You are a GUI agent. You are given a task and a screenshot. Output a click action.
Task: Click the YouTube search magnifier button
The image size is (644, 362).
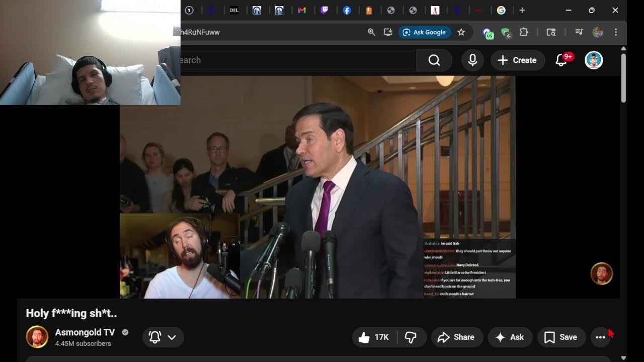434,60
